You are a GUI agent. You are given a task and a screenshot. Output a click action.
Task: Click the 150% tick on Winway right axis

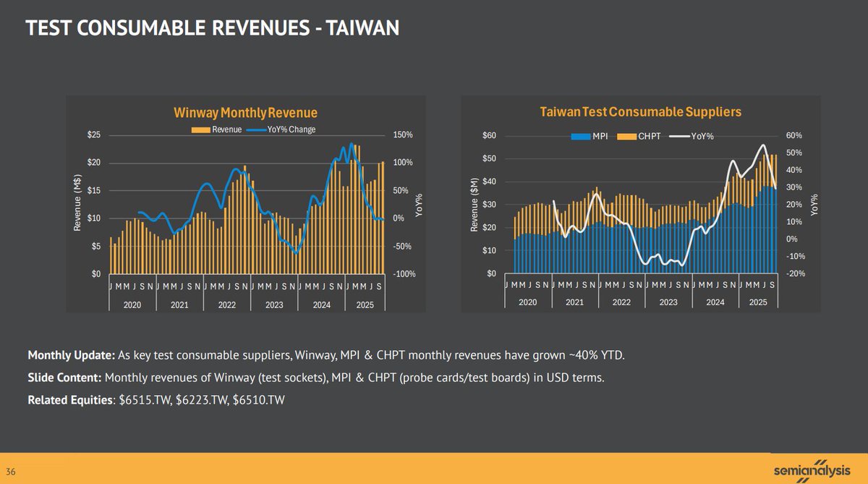tap(403, 135)
